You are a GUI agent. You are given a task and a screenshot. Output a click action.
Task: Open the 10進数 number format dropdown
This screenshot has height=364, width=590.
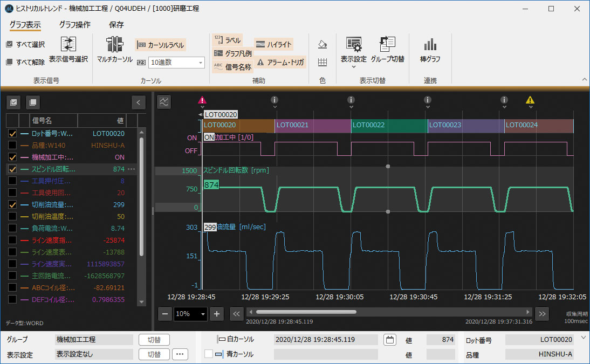pyautogui.click(x=176, y=63)
